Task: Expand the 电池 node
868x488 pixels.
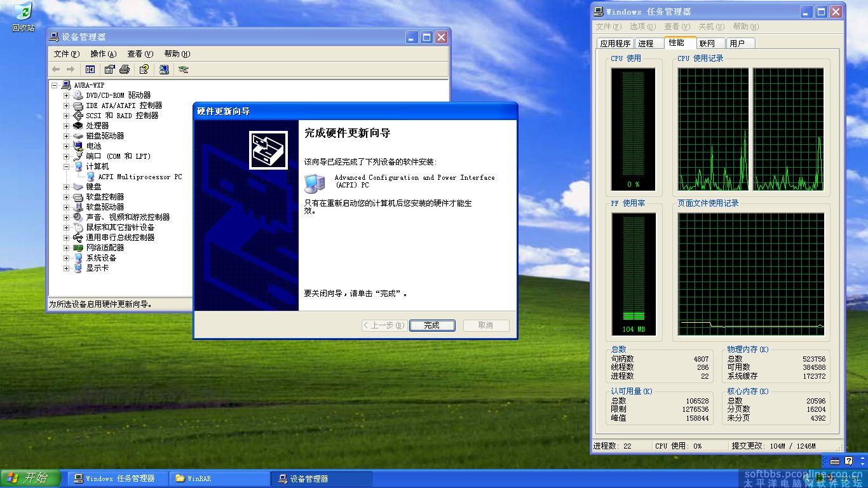Action: tap(66, 146)
